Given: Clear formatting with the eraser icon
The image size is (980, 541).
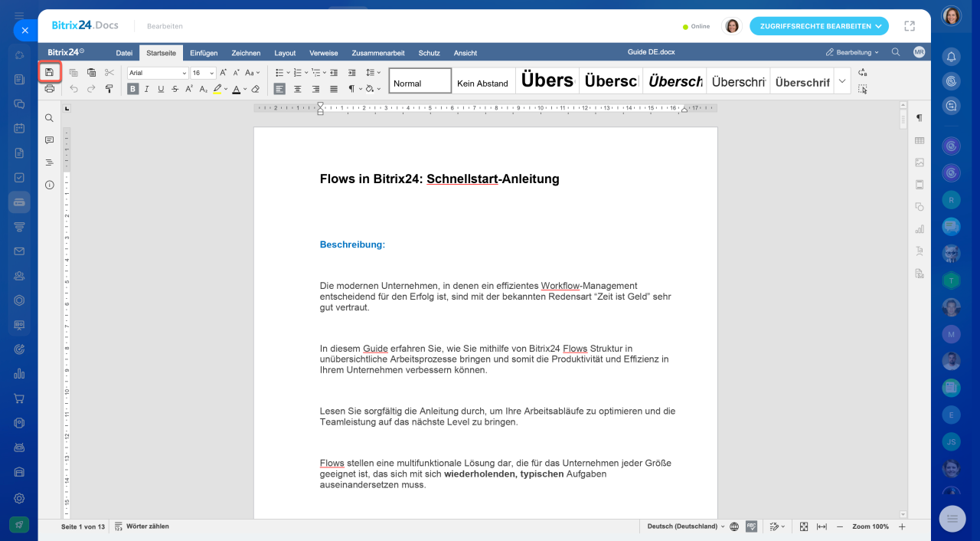Looking at the screenshot, I should tap(256, 89).
